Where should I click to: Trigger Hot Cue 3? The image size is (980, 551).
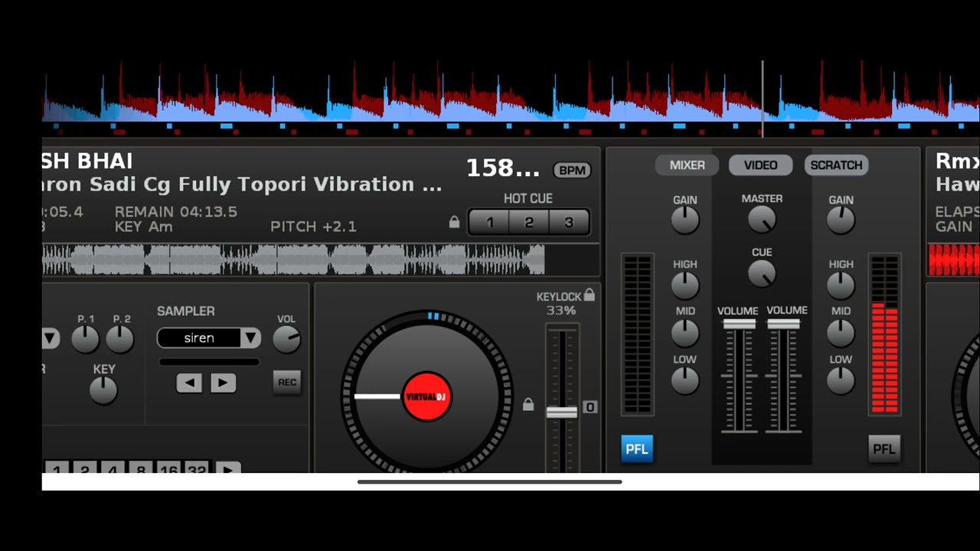(x=569, y=223)
